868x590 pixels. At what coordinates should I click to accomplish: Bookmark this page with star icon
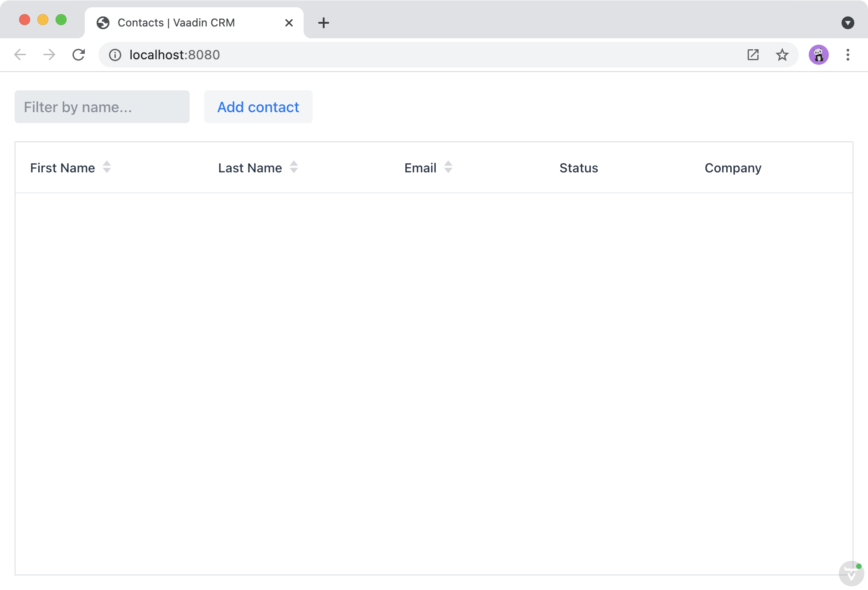(x=782, y=55)
